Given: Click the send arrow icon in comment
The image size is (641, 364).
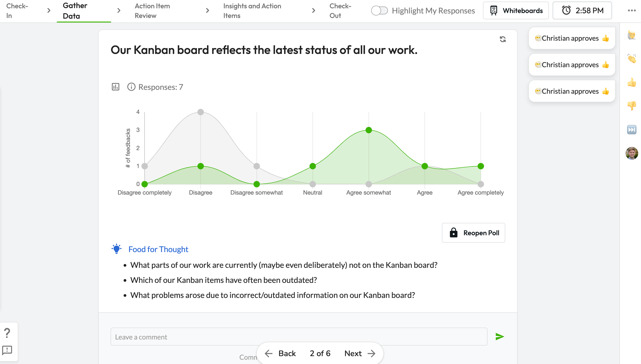Looking at the screenshot, I should [x=500, y=337].
